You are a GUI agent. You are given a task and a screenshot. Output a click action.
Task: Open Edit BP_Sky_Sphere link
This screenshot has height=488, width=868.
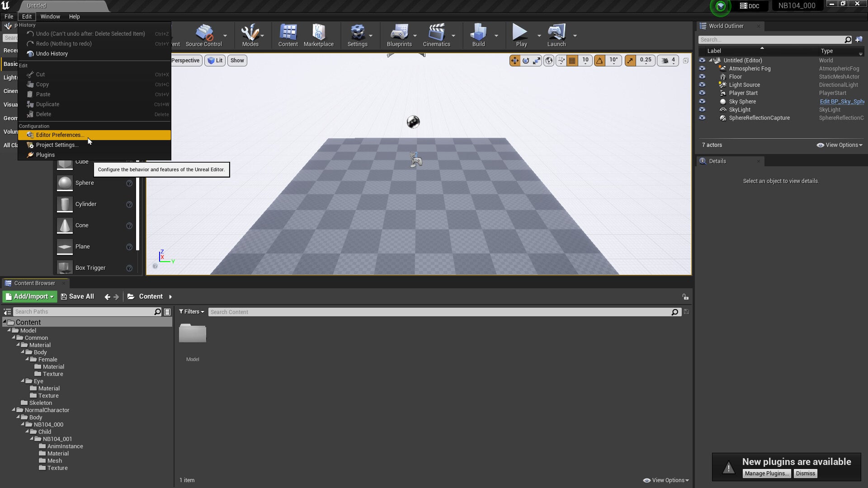(842, 102)
